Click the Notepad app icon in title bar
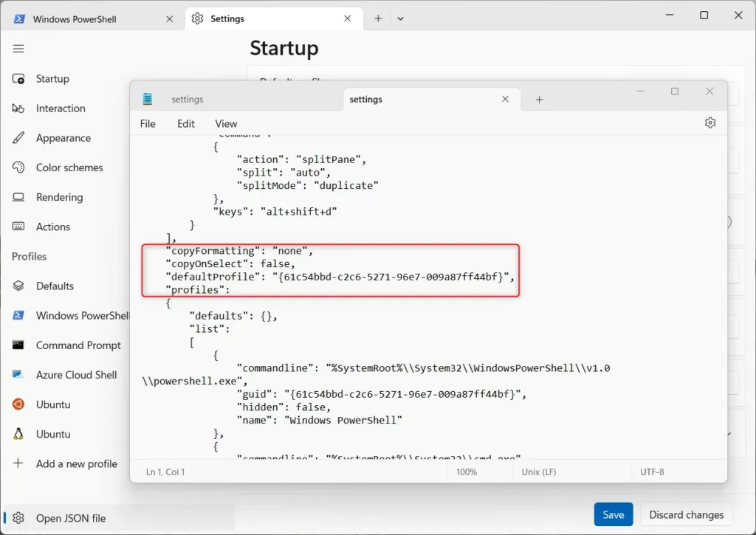 [x=148, y=99]
